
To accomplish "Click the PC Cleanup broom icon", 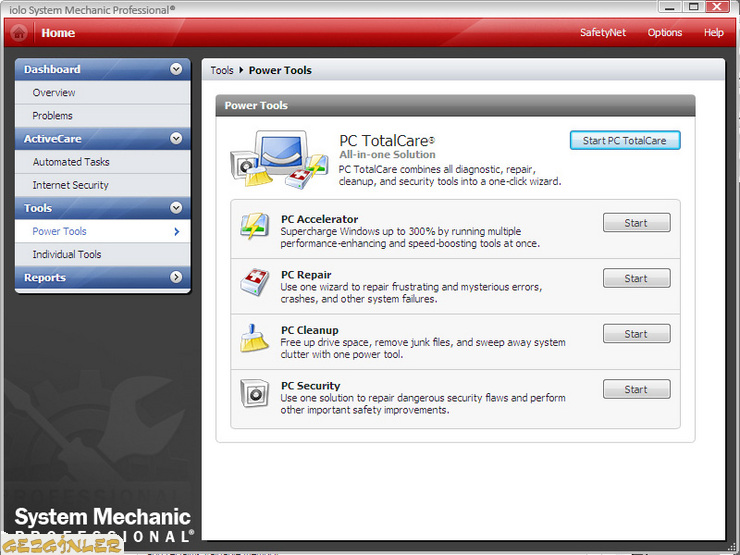I will (255, 338).
